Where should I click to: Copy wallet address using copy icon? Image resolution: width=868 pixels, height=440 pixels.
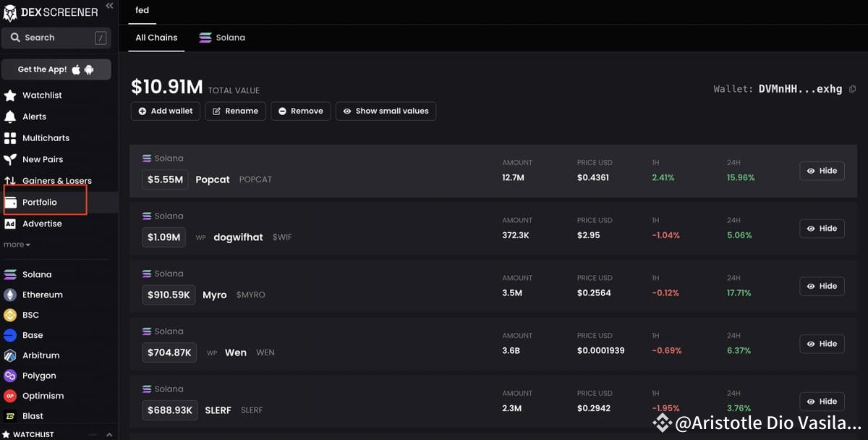tap(852, 89)
